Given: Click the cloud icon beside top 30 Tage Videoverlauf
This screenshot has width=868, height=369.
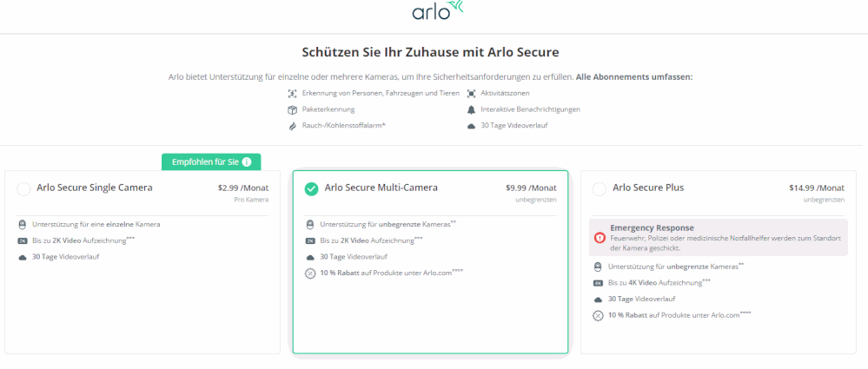Looking at the screenshot, I should click(471, 126).
